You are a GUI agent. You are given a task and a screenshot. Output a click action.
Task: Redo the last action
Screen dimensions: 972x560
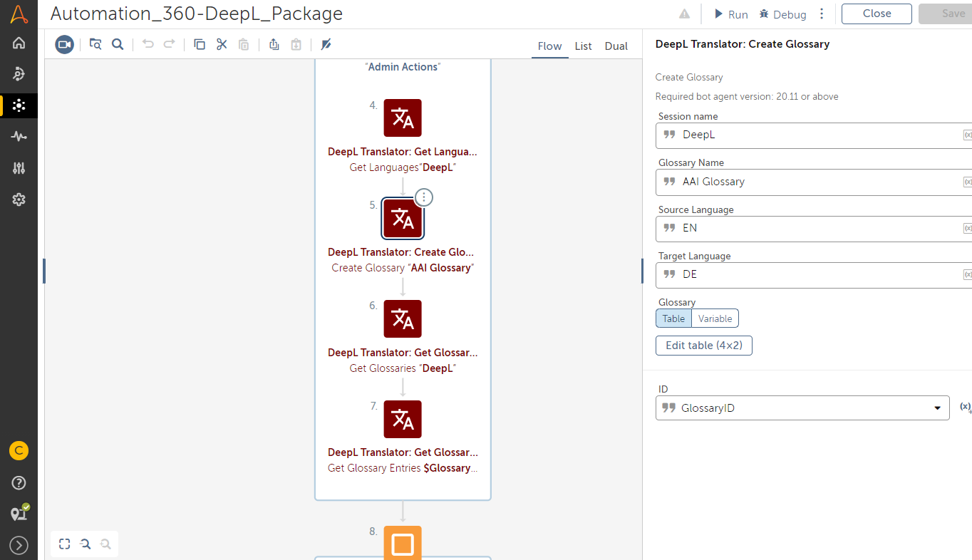[169, 44]
